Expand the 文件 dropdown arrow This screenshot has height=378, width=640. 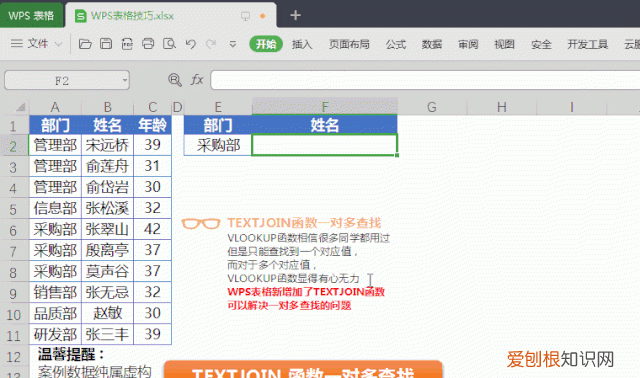58,44
